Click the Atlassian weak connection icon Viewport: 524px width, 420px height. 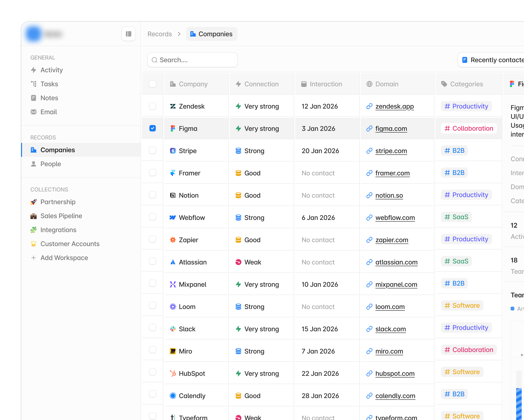tap(238, 262)
